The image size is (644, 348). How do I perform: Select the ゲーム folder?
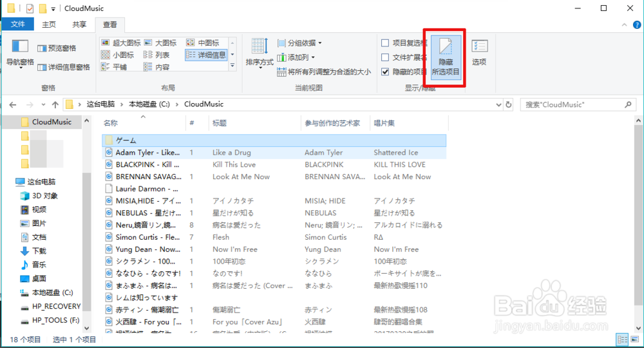click(274, 140)
